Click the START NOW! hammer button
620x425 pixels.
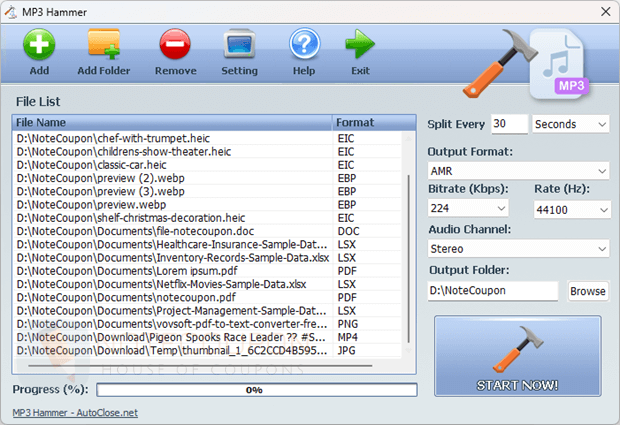click(518, 356)
